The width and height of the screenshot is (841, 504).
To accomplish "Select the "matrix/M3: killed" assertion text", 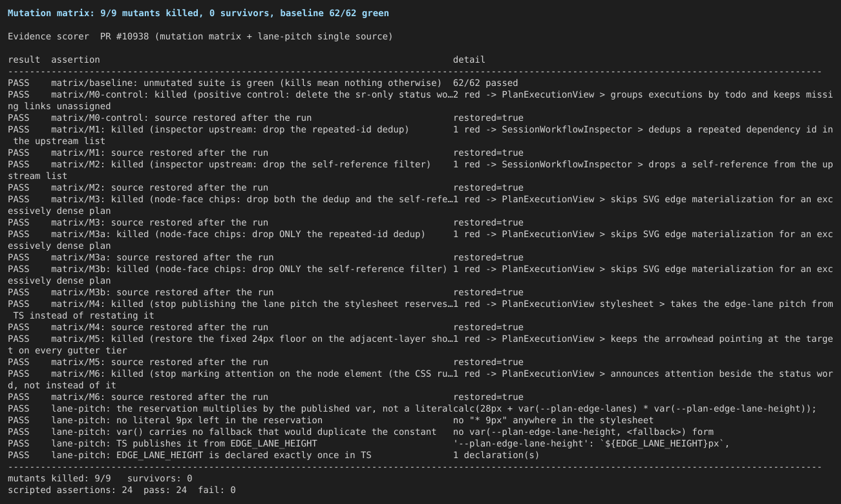I will point(252,199).
